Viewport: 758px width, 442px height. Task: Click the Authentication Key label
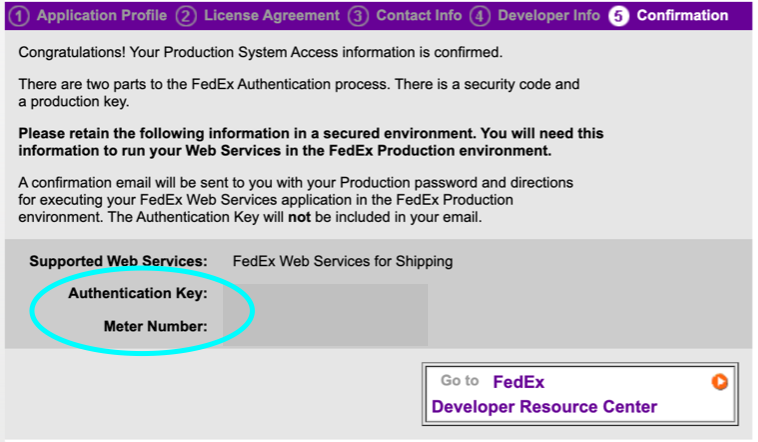[x=137, y=294]
